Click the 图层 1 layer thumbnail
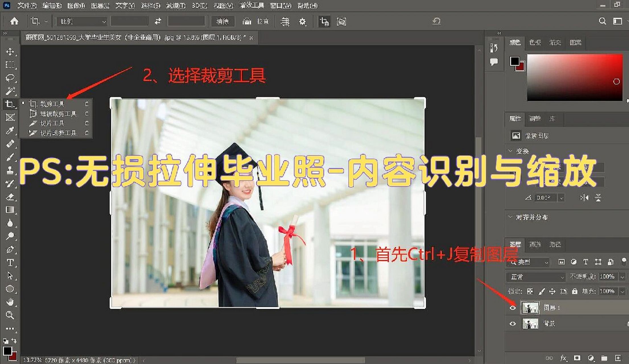This screenshot has width=629, height=364. point(530,307)
